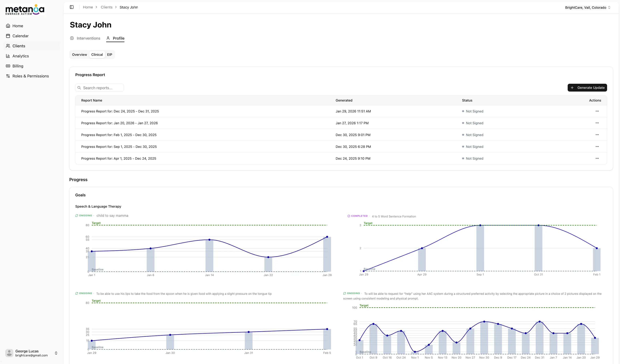Click the Jan 28 data point in mamma chart
This screenshot has height=364, width=620.
tap(327, 237)
